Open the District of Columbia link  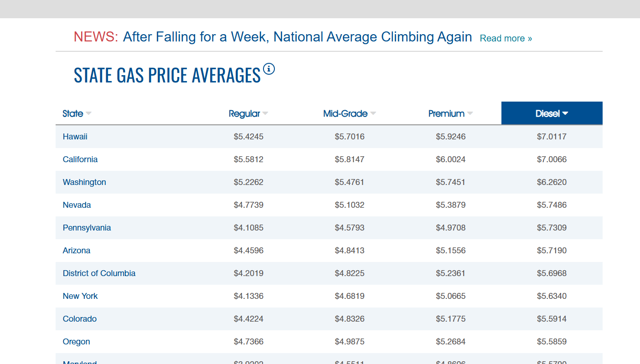[x=99, y=273]
